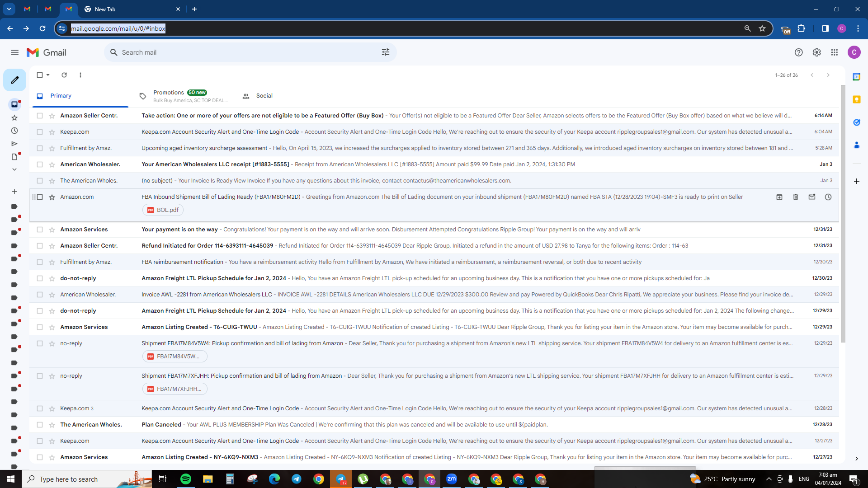Snooze the Amazon.com Bill of Lading email
Viewport: 868px width, 488px height.
coord(828,197)
